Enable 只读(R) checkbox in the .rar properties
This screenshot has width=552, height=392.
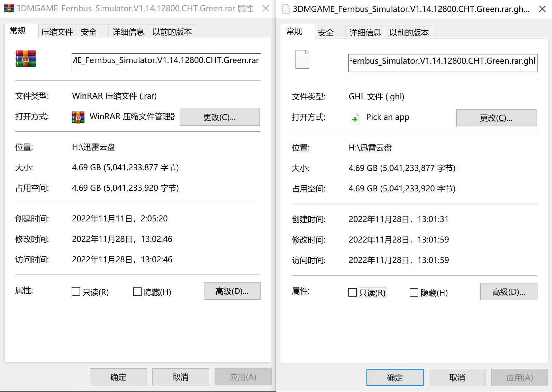coord(76,292)
